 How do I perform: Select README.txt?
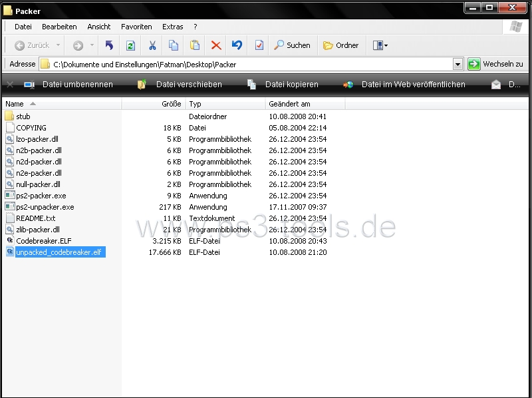36,218
